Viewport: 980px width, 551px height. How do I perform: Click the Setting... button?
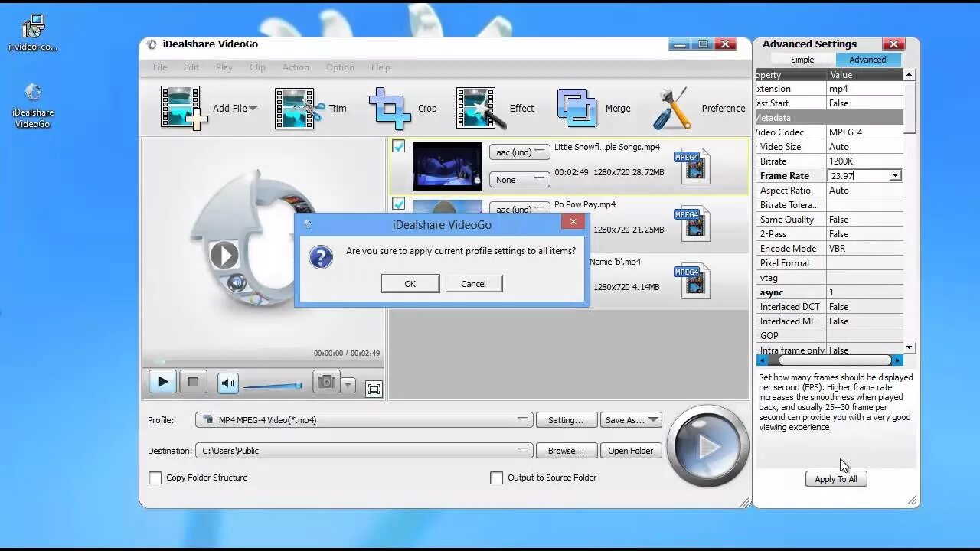(566, 420)
